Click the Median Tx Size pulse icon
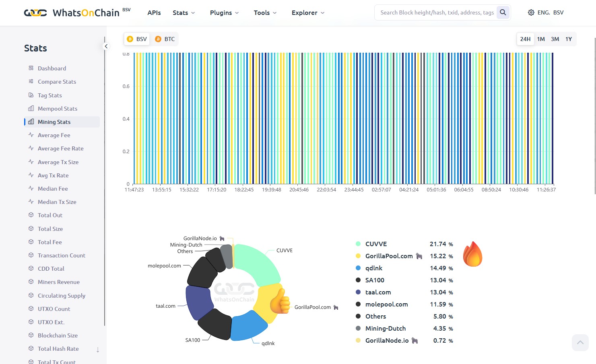Image resolution: width=596 pixels, height=364 pixels. (x=31, y=202)
